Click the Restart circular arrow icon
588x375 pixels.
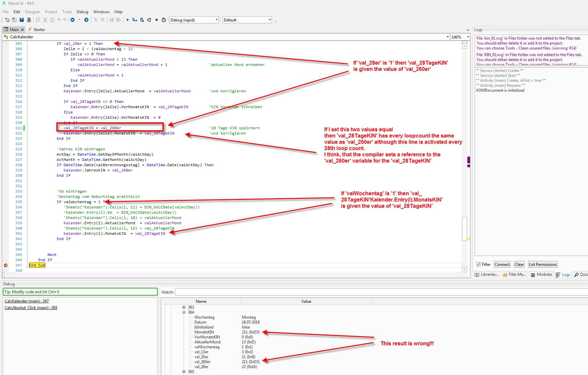coord(164,20)
